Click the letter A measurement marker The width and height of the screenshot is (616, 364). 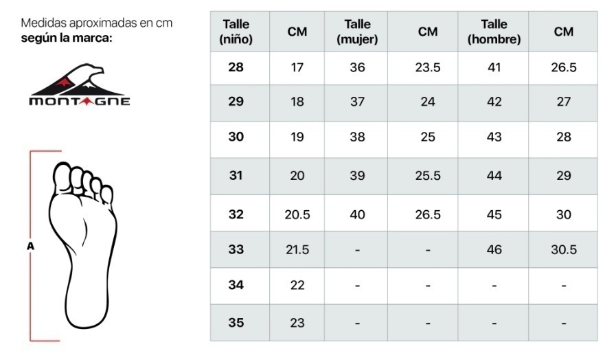click(x=31, y=246)
